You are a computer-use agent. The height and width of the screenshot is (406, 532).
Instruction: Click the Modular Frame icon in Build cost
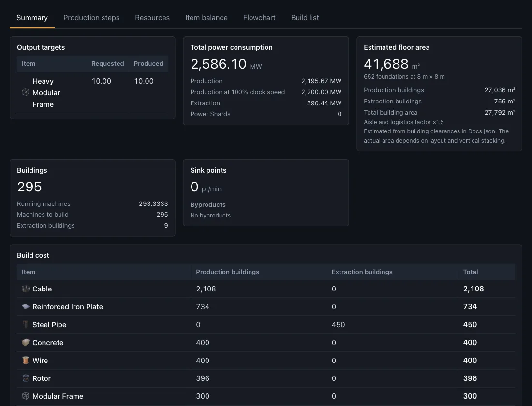(26, 396)
